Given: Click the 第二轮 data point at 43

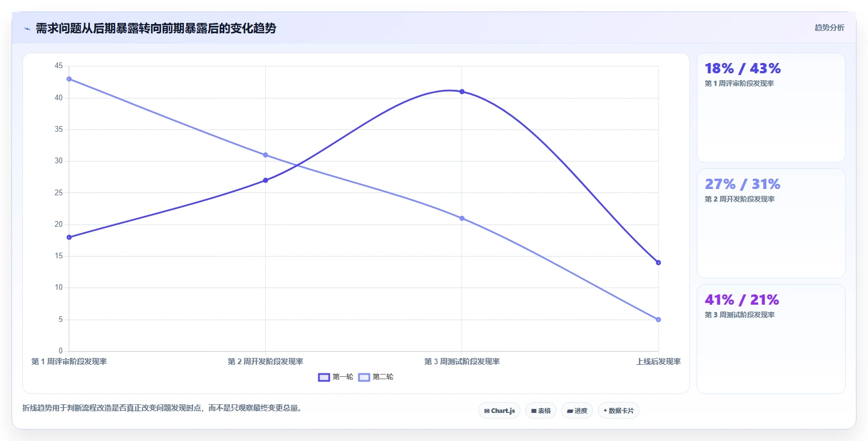Looking at the screenshot, I should [x=69, y=79].
